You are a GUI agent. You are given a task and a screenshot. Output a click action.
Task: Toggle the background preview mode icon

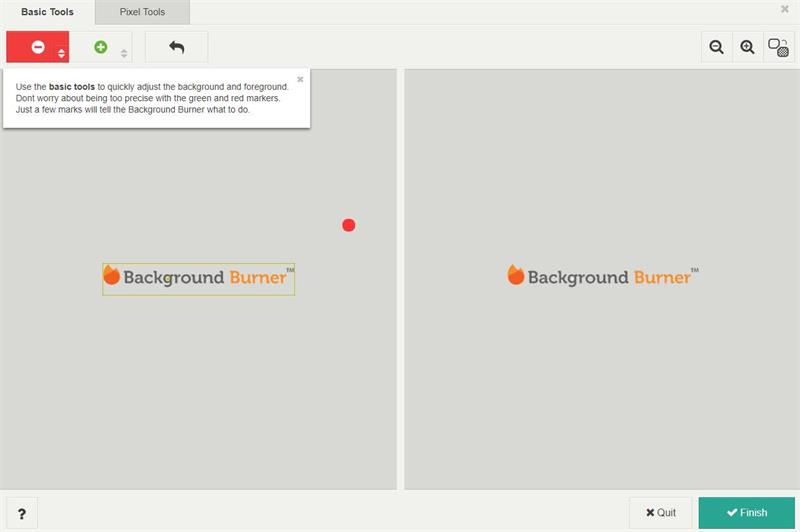[779, 47]
